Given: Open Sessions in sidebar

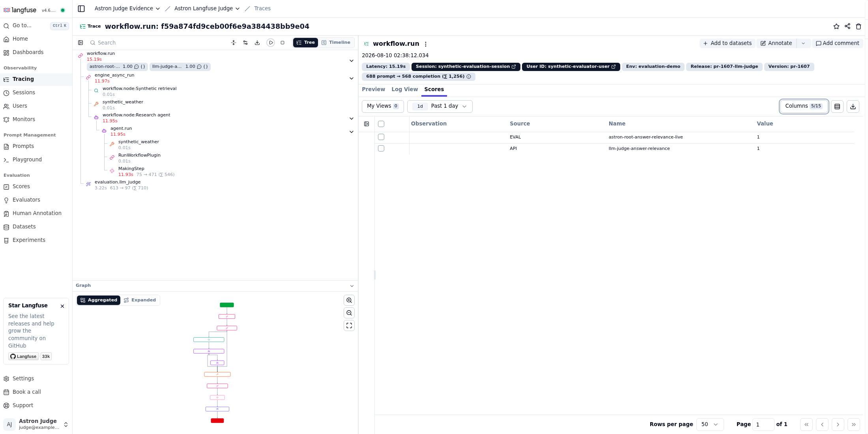Looking at the screenshot, I should point(36,93).
